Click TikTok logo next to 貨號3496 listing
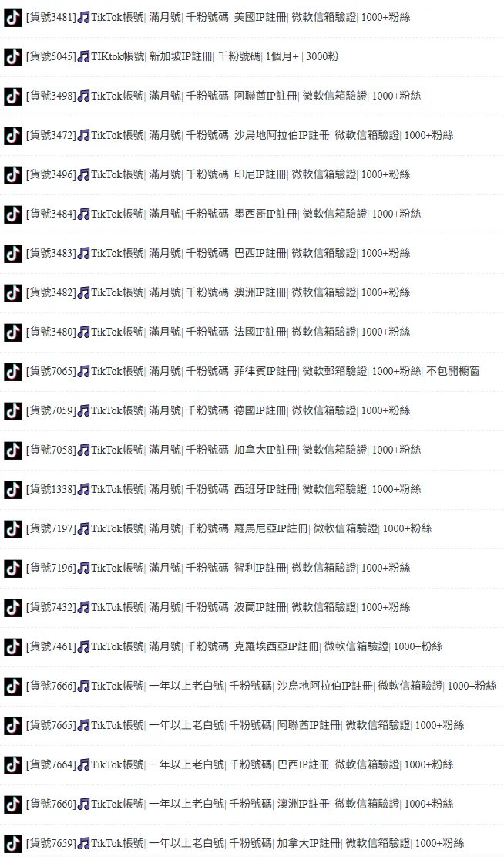The width and height of the screenshot is (504, 857). [13, 175]
